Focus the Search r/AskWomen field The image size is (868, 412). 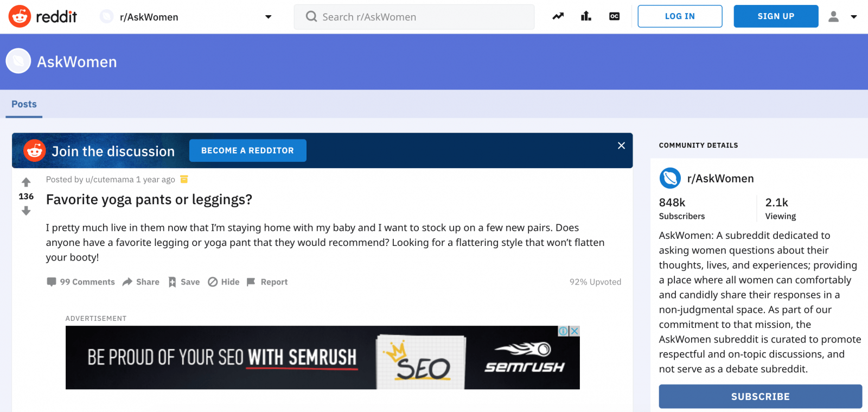coord(414,17)
